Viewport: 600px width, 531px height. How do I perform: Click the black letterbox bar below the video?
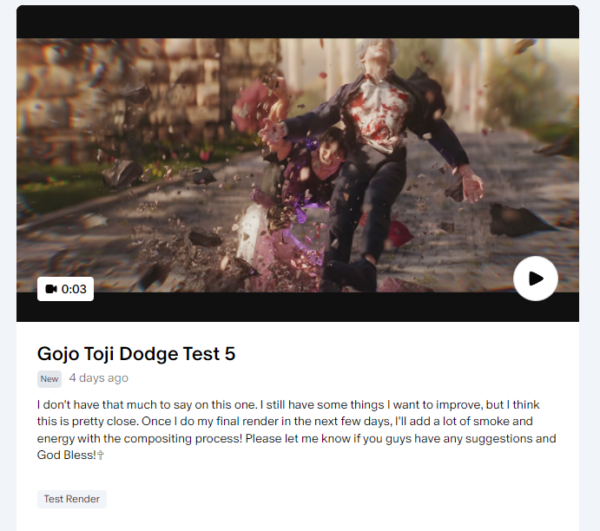coord(297,308)
